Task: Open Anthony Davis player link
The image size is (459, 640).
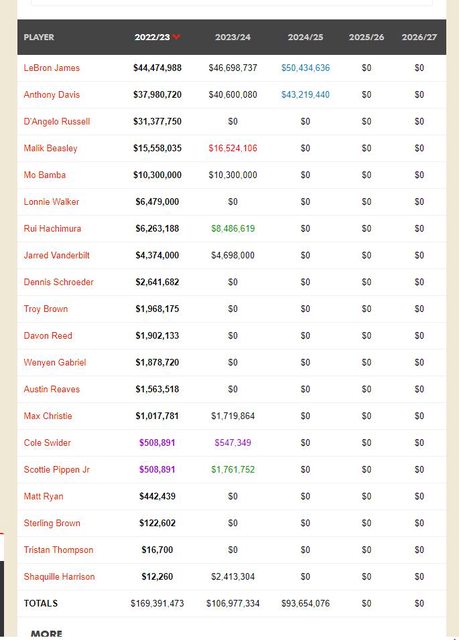Action: [51, 95]
